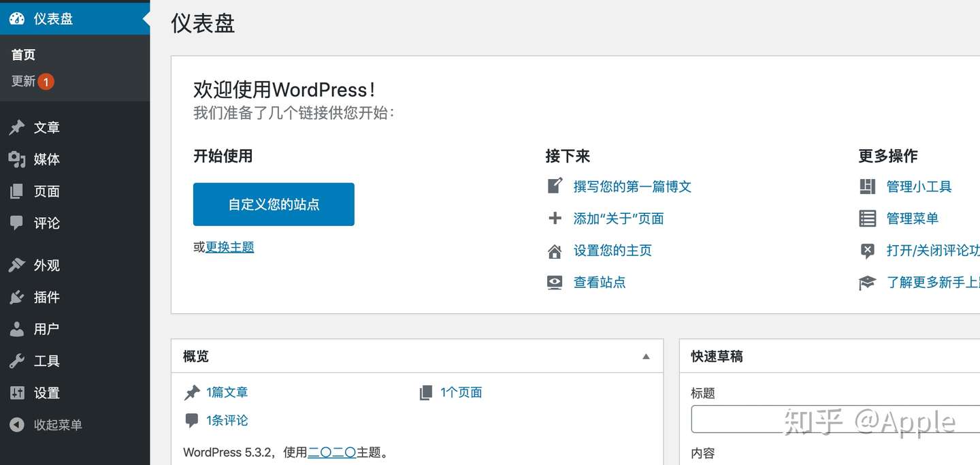Click the media icon beside 媒体
Viewport: 980px width, 465px height.
coord(17,159)
